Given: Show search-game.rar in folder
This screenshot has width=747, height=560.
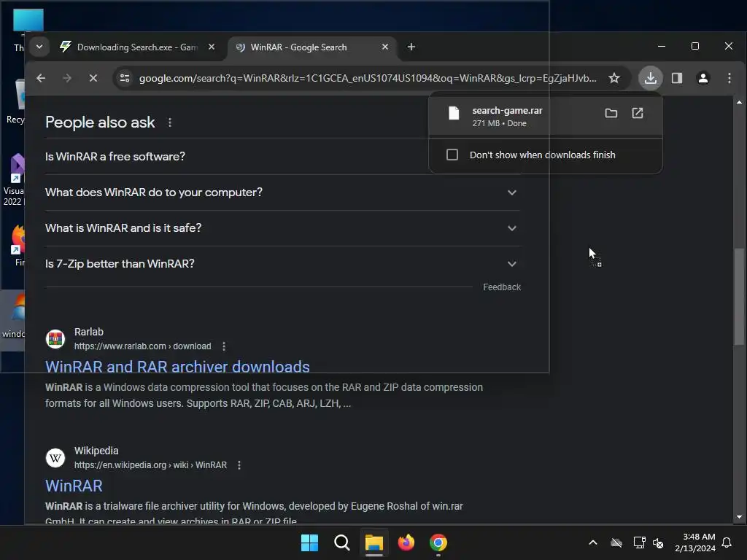Looking at the screenshot, I should [x=611, y=113].
